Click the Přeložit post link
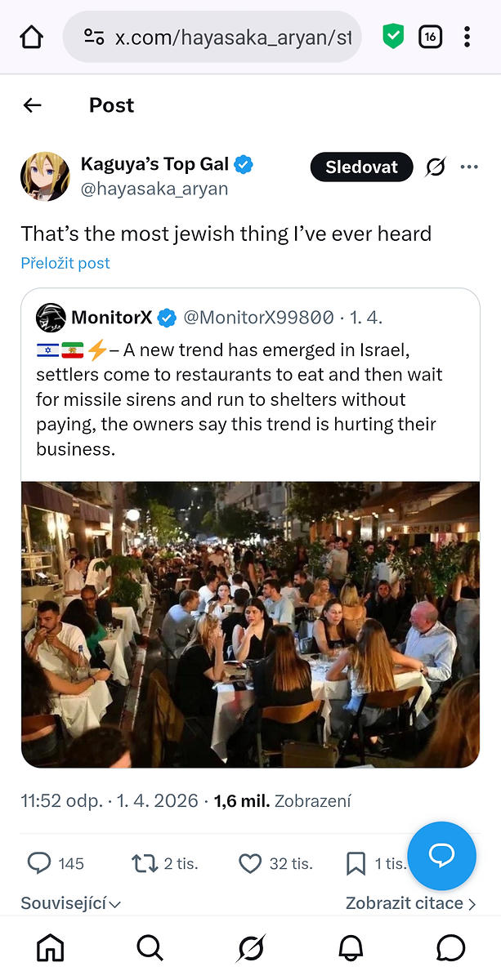Image resolution: width=501 pixels, height=980 pixels. tap(65, 263)
